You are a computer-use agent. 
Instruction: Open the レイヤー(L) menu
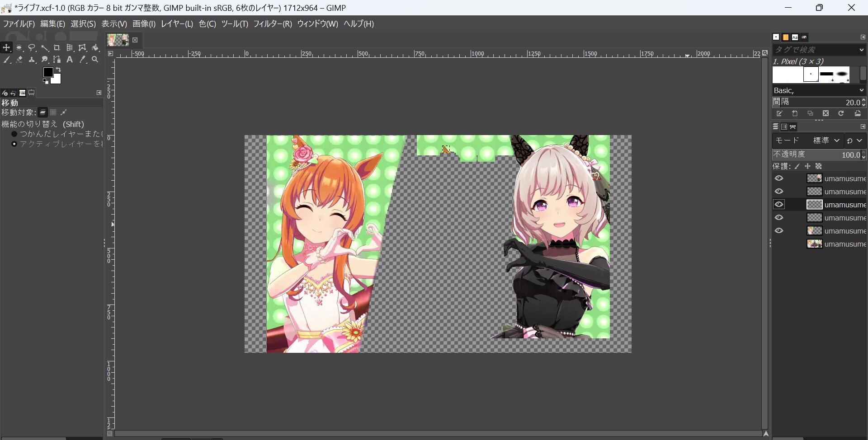177,24
